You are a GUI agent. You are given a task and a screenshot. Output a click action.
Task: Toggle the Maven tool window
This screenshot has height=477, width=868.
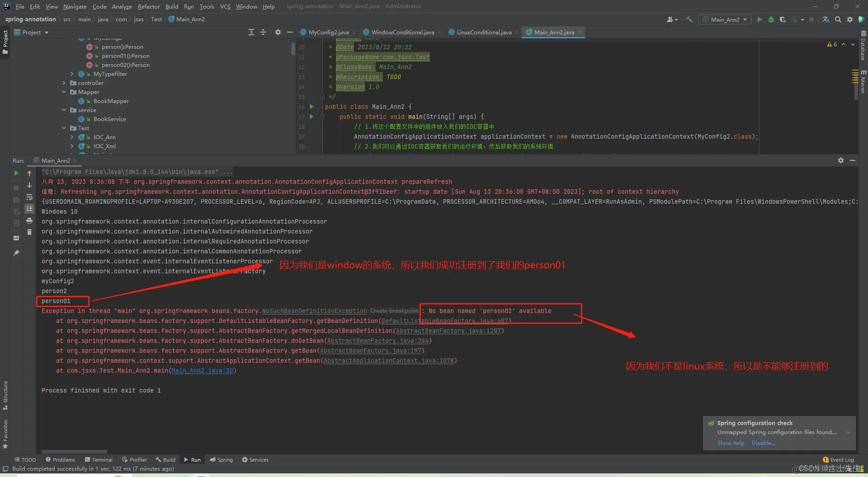pos(863,82)
